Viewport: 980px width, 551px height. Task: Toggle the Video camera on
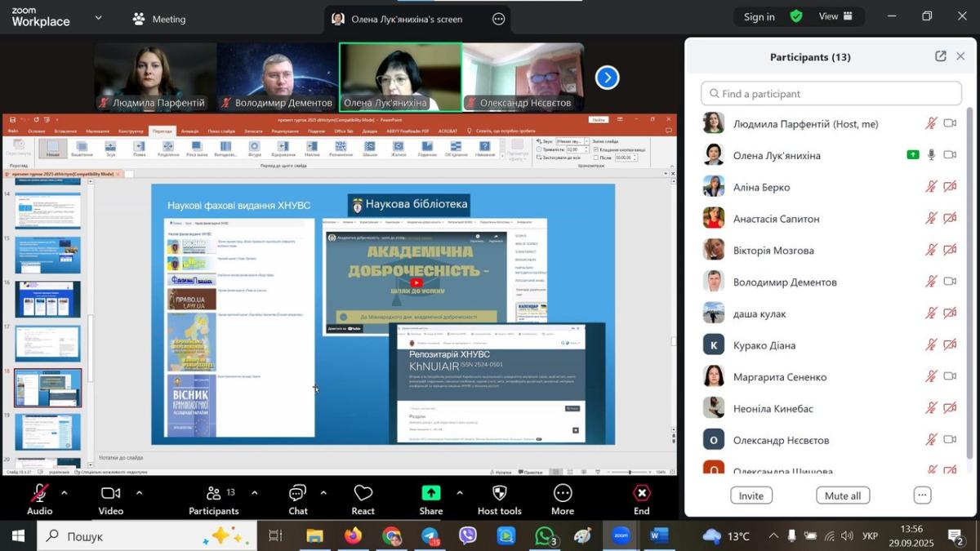(110, 493)
